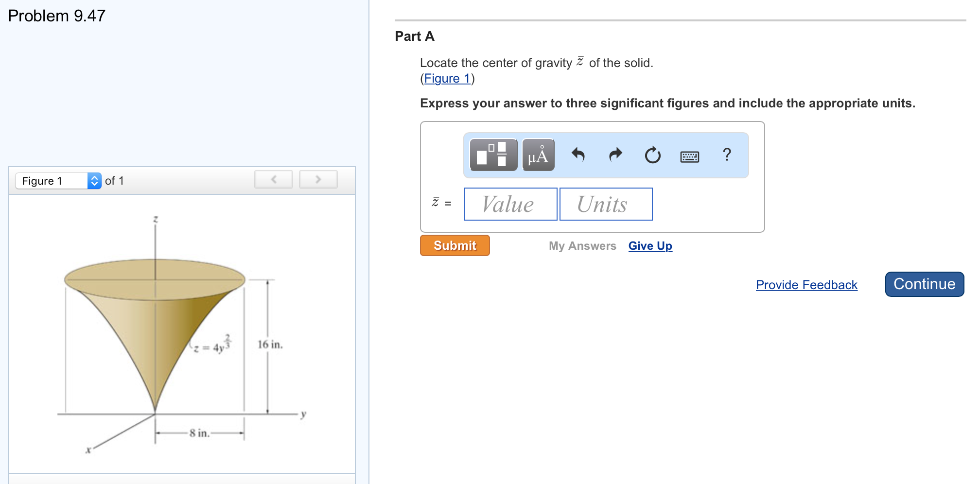Screen dimensions: 980x484
Task: Open the Figure 1 selection dropdown
Action: [51, 181]
